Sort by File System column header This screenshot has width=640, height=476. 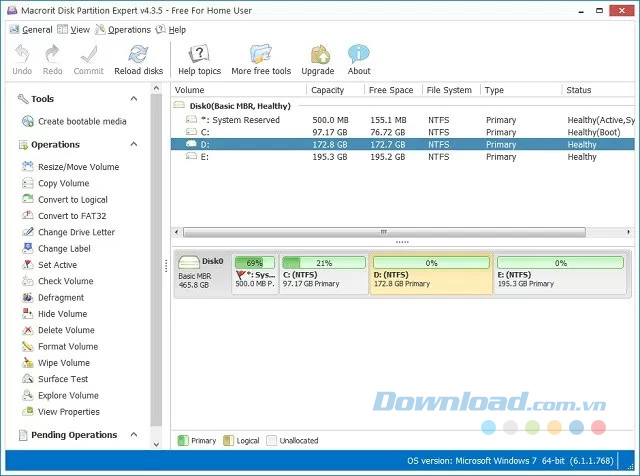click(x=451, y=90)
